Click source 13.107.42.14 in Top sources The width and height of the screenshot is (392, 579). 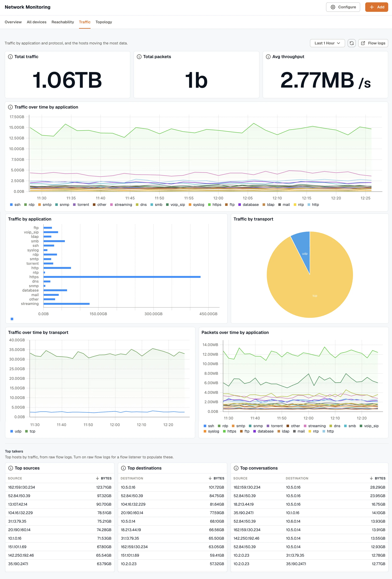[18, 504]
